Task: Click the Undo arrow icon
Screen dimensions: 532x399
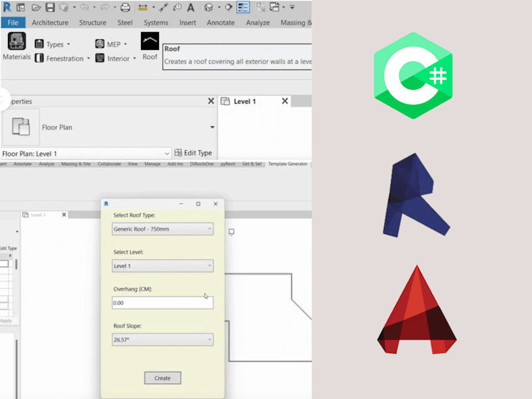Action: (84, 7)
